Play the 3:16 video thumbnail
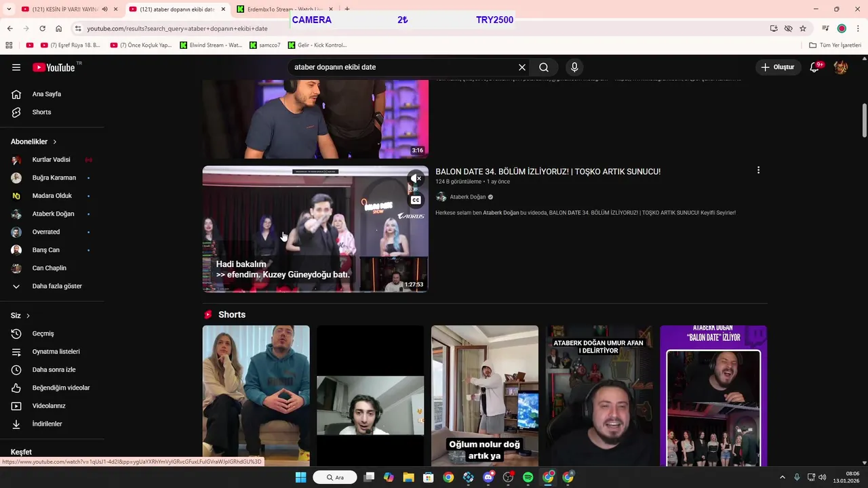Viewport: 868px width, 488px height. pyautogui.click(x=315, y=119)
